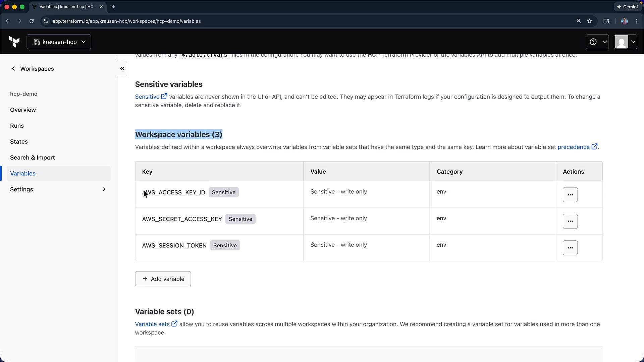Image resolution: width=644 pixels, height=362 pixels.
Task: Click the AWS_SECRET_ACCESS_KEY key text
Action: [182, 219]
